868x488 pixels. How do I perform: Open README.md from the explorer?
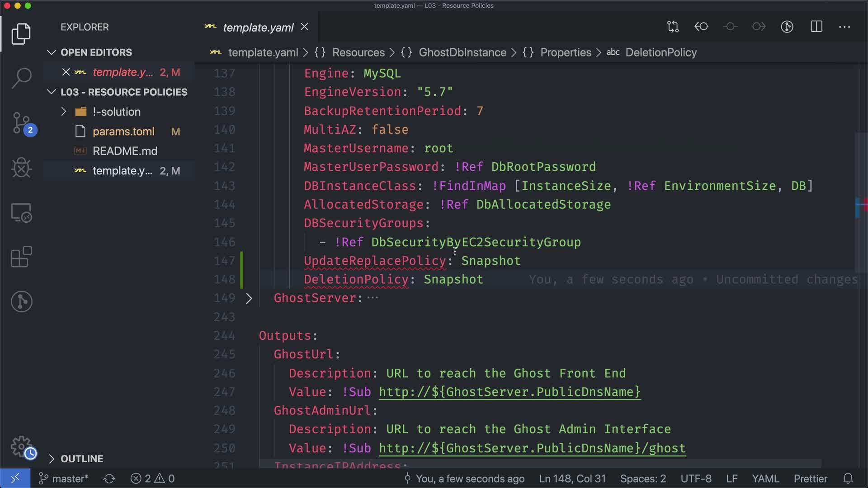125,151
